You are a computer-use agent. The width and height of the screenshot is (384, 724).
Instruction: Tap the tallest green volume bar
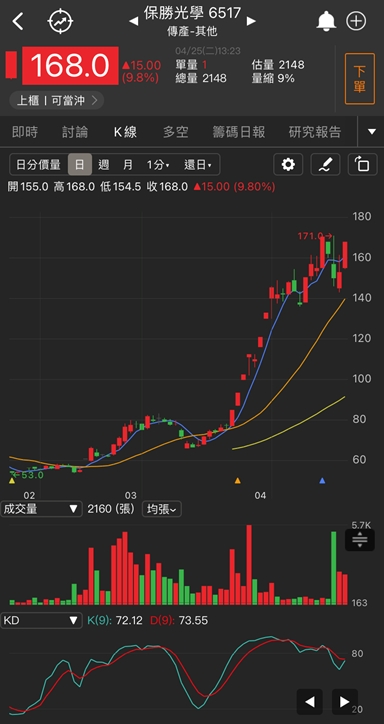(334, 568)
